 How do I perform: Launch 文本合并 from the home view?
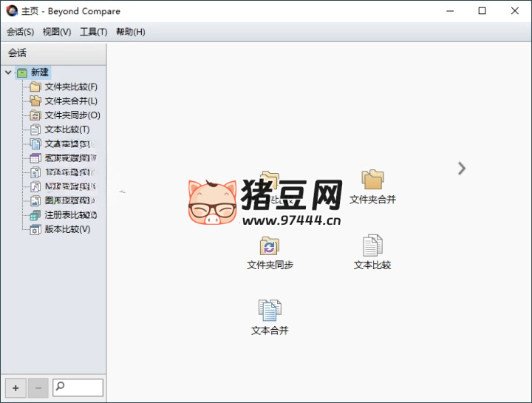coord(270,318)
